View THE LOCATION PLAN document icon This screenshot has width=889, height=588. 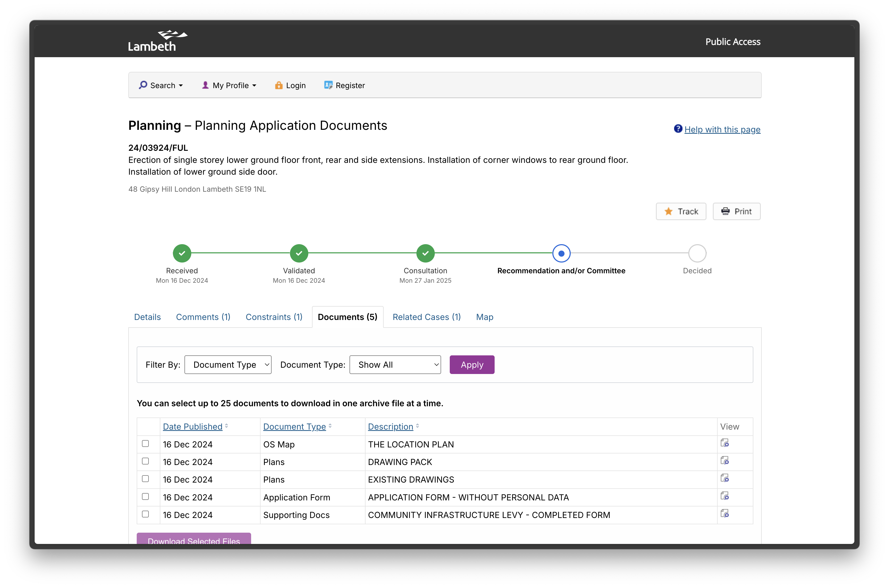[725, 443]
